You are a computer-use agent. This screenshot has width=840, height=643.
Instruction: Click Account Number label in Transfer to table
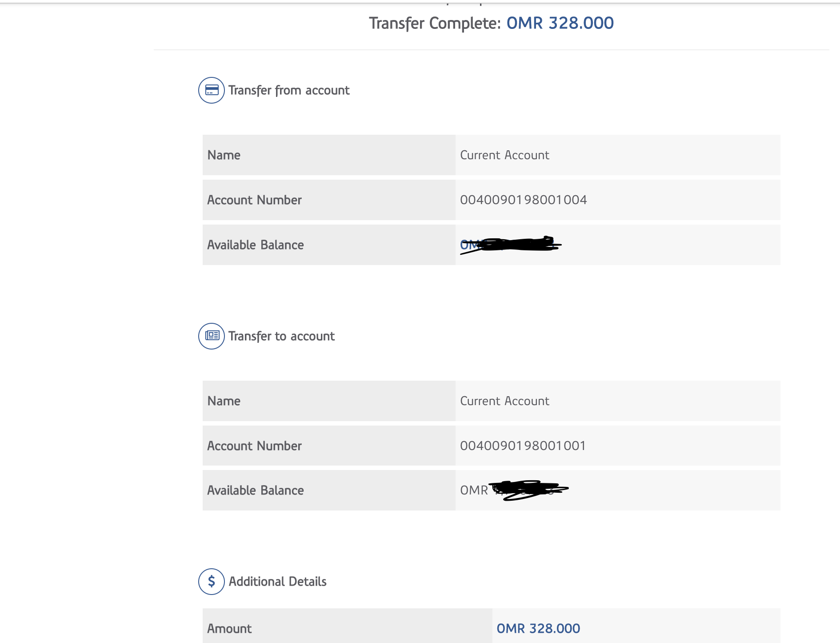[x=254, y=446]
